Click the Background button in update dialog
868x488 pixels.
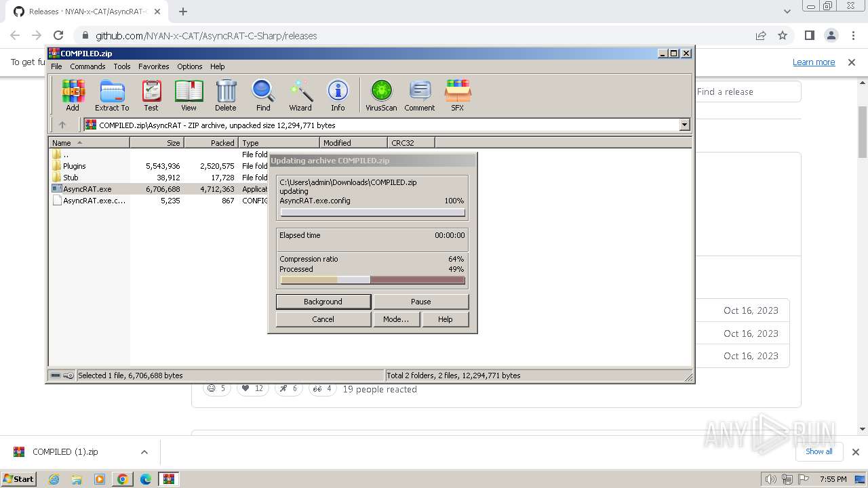tap(323, 302)
